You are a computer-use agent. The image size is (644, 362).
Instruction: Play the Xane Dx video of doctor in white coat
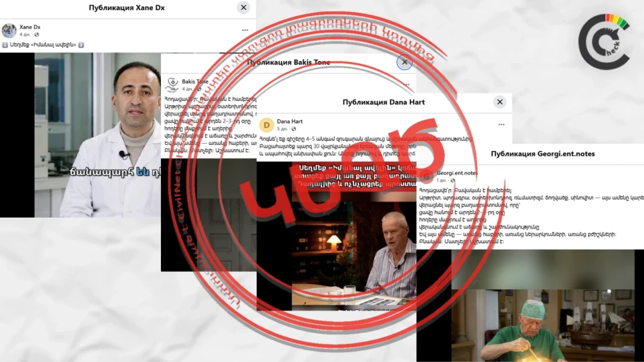click(x=98, y=135)
